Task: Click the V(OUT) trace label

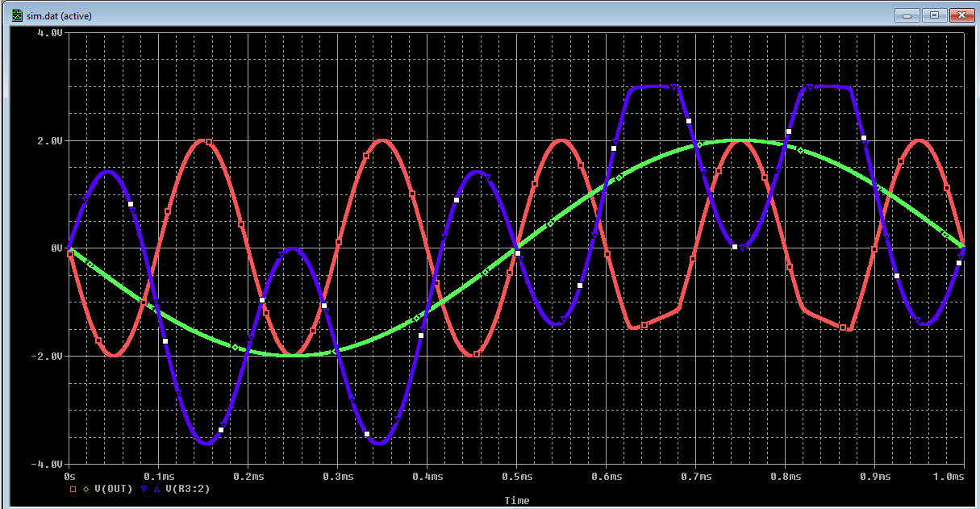Action: point(115,489)
